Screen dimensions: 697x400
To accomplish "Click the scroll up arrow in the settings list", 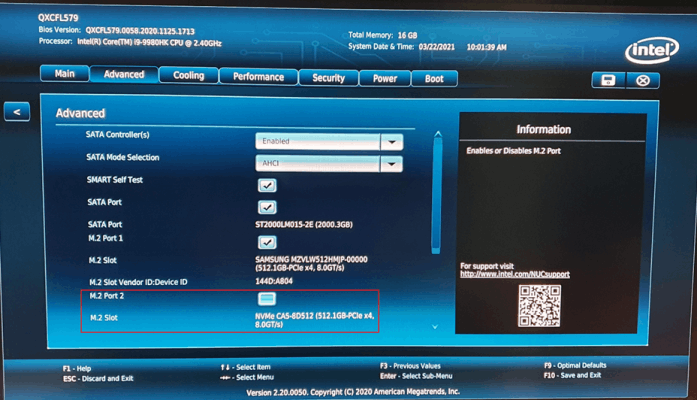I will tap(435, 135).
